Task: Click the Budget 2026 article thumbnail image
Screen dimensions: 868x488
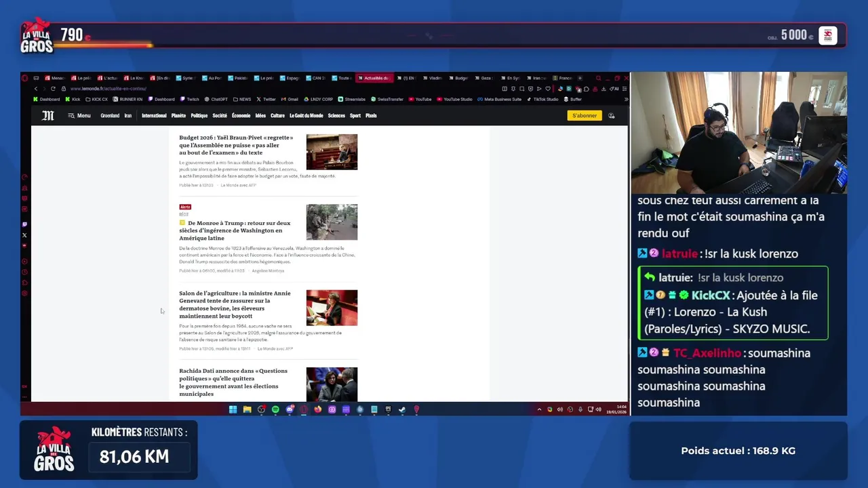Action: (332, 152)
